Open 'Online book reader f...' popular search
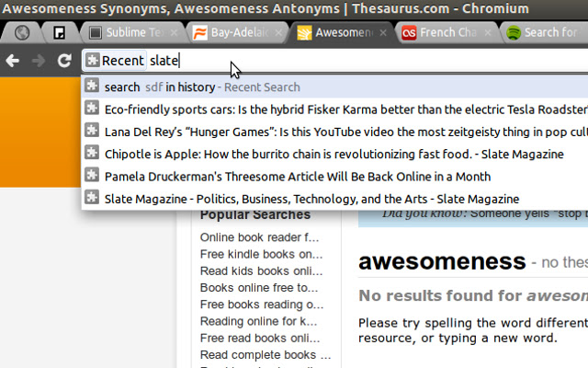Viewport: 588px width, 368px height. point(259,237)
